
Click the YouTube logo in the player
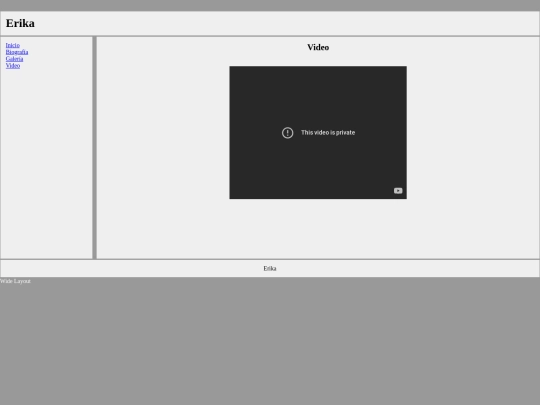click(x=398, y=191)
